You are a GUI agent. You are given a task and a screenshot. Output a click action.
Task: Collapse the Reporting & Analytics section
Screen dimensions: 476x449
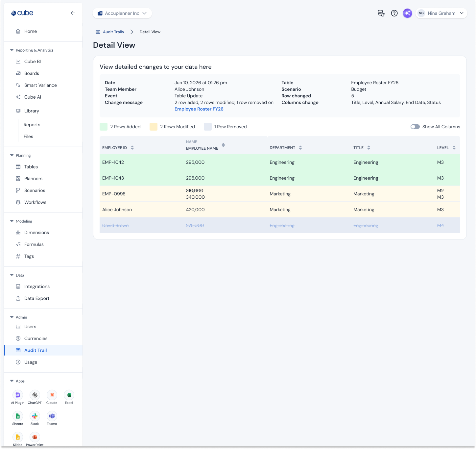(x=12, y=50)
